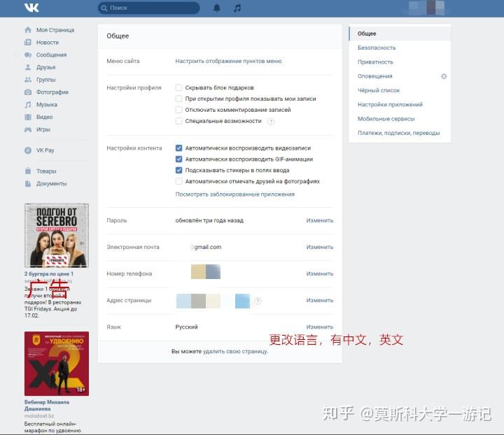Click Изменить in Номер телефона row
The height and width of the screenshot is (435, 504).
[319, 274]
